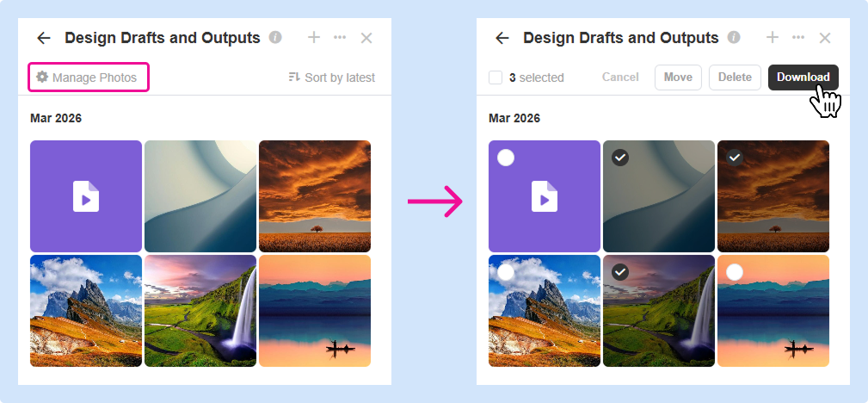868x403 pixels.
Task: Select the purple video file thumbnail checkbox
Action: (x=506, y=158)
